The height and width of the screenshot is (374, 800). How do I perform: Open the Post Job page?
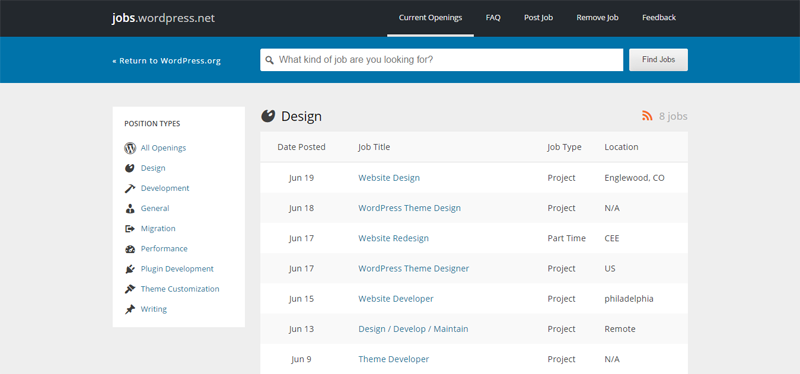[x=538, y=17]
